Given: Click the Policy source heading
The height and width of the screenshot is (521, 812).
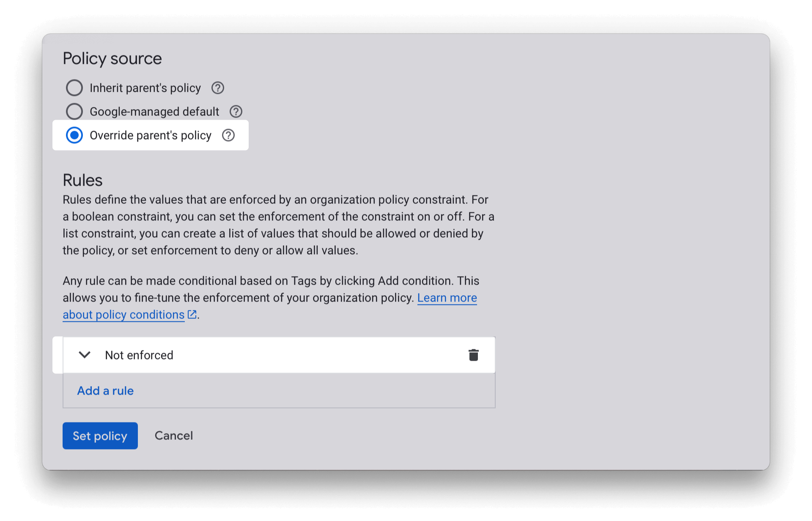Looking at the screenshot, I should click(112, 58).
